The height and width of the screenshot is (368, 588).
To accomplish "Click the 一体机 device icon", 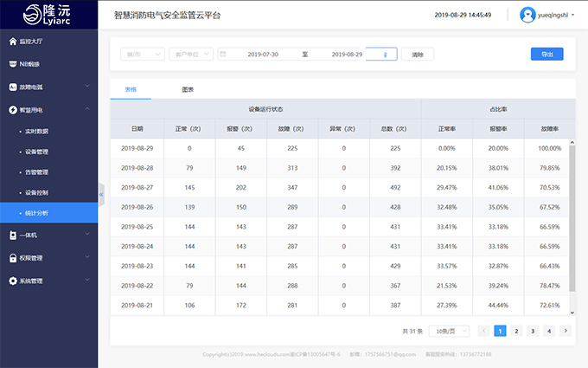I will tap(11, 235).
